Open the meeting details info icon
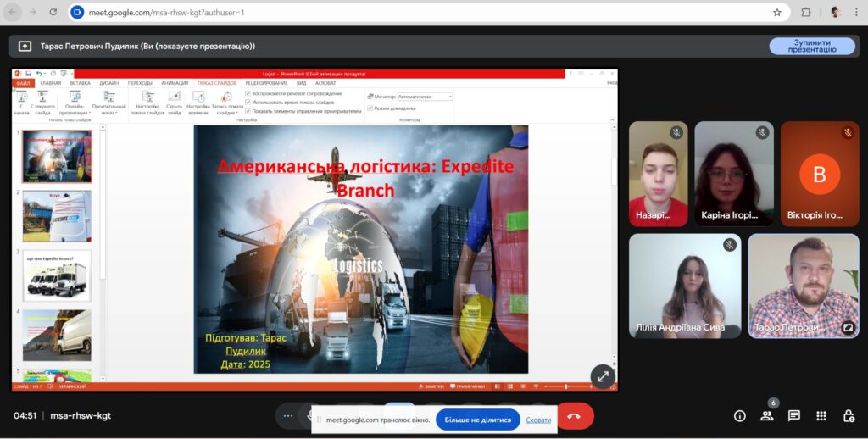Screen dimensions: 868x439 pyautogui.click(x=740, y=416)
